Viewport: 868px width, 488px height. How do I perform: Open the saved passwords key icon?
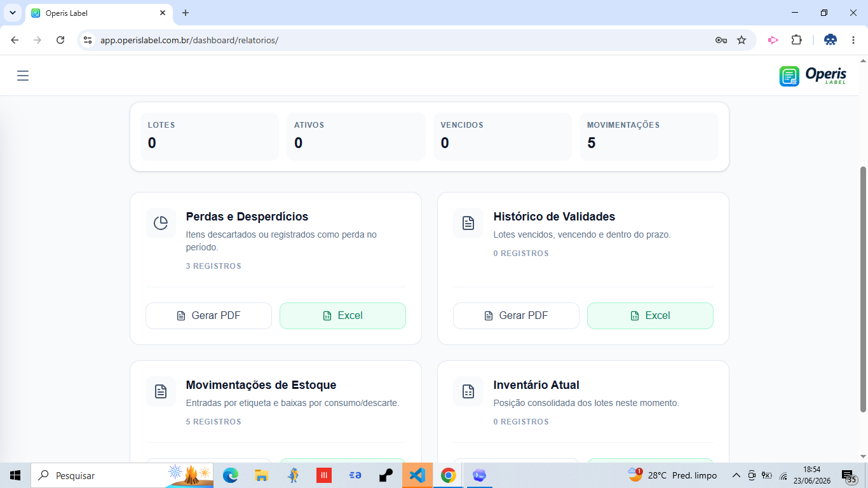(x=721, y=40)
